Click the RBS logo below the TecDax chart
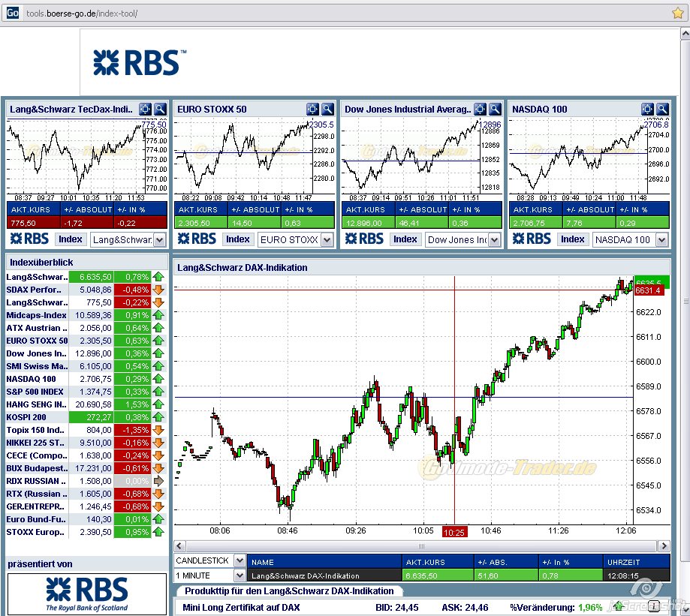 [x=29, y=239]
